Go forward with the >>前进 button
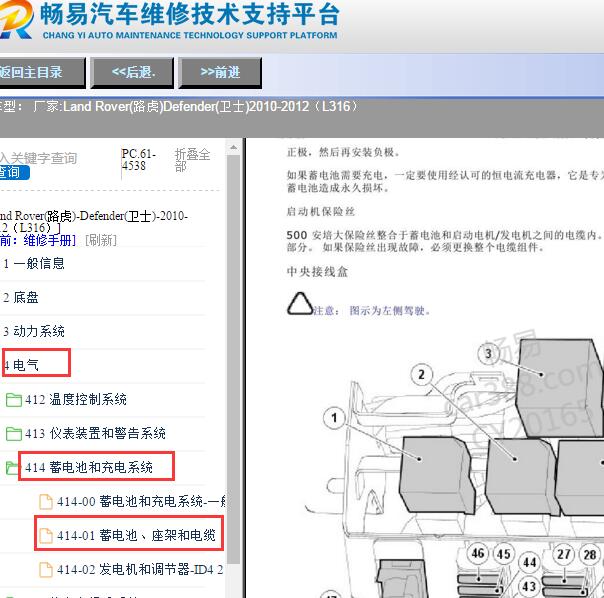Image resolution: width=604 pixels, height=598 pixels. click(x=220, y=72)
